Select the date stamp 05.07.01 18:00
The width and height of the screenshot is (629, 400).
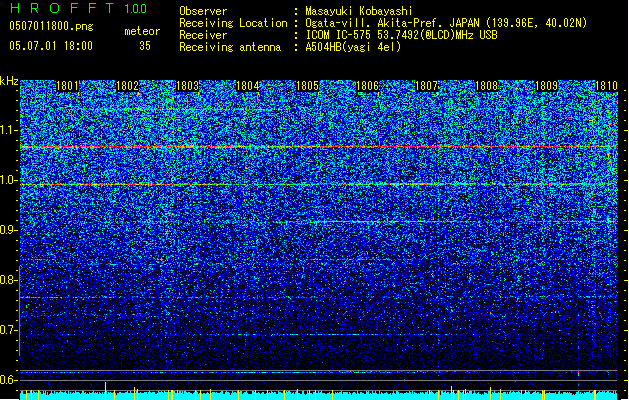(51, 46)
